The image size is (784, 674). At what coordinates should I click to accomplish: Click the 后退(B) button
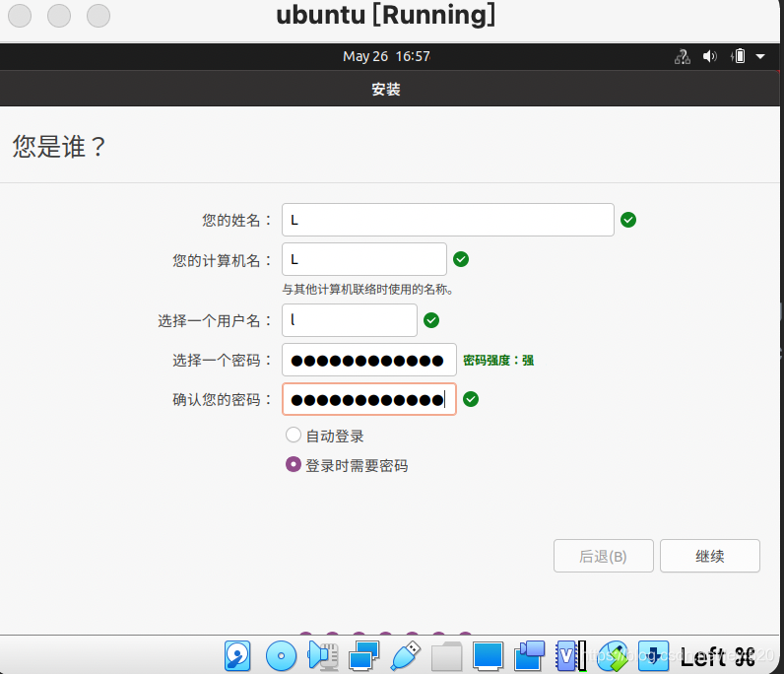click(604, 556)
